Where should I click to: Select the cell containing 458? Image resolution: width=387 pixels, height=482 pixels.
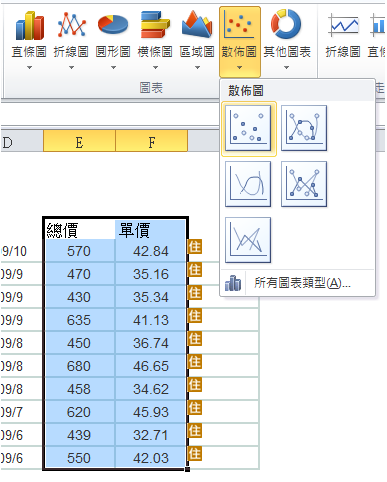coord(79,389)
